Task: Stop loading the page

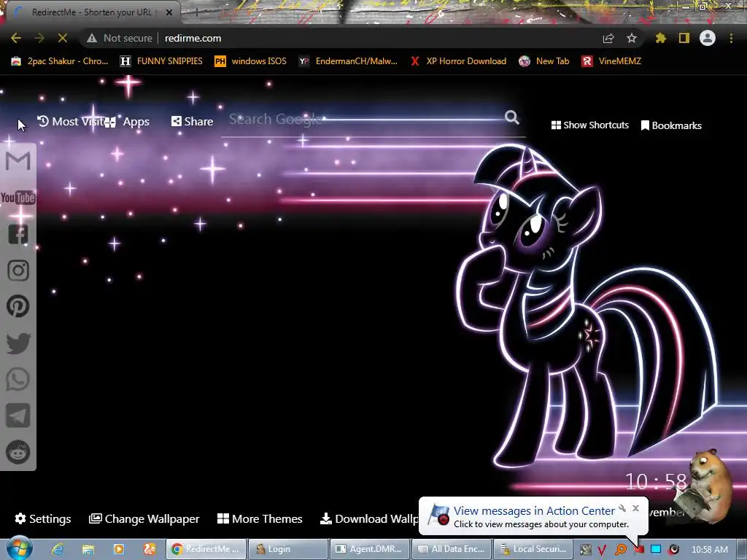Action: [x=63, y=38]
